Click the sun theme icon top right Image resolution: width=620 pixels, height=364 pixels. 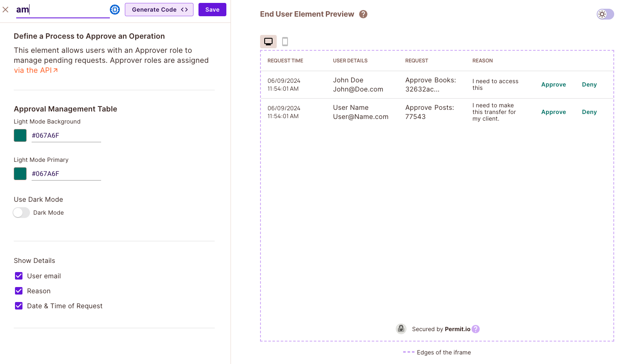pyautogui.click(x=602, y=14)
